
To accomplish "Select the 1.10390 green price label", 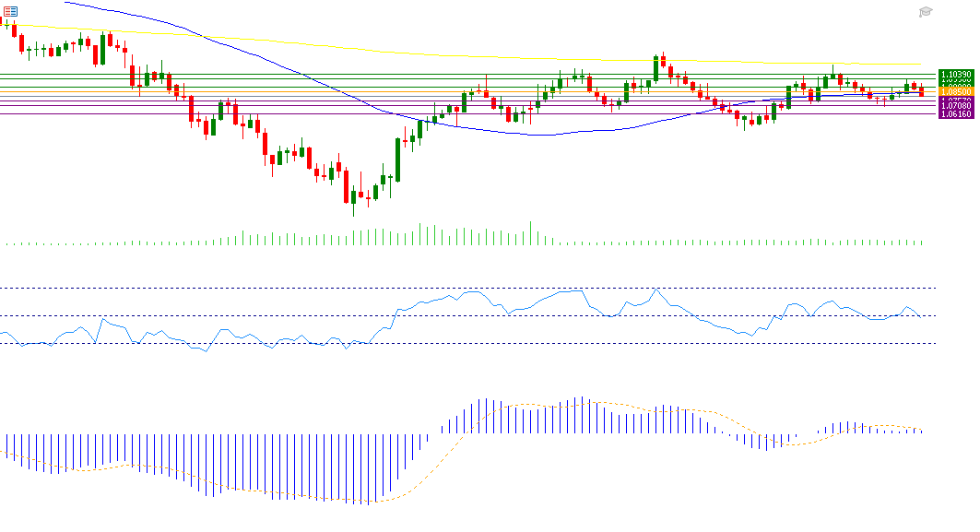I will 955,73.
